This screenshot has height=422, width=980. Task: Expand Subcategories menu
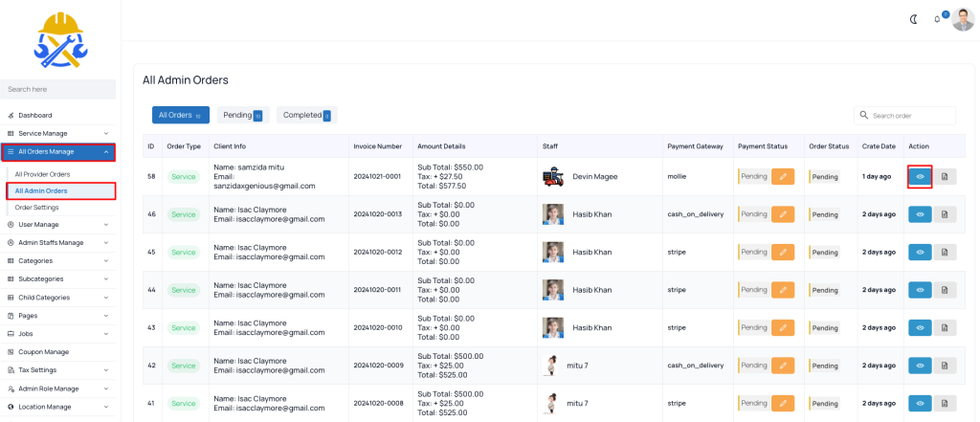(57, 278)
